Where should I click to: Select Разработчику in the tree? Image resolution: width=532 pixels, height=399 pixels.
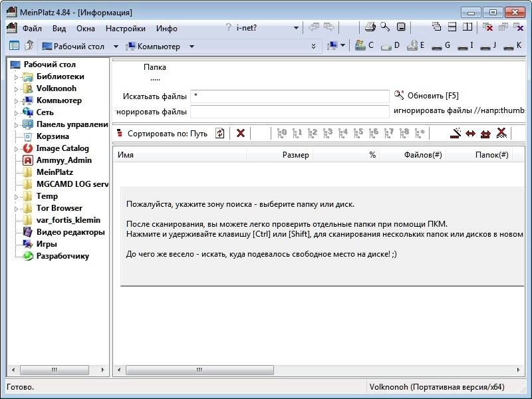[x=63, y=256]
